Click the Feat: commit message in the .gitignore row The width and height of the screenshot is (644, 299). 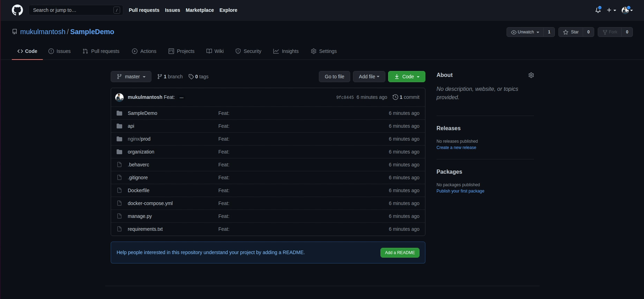tap(224, 178)
